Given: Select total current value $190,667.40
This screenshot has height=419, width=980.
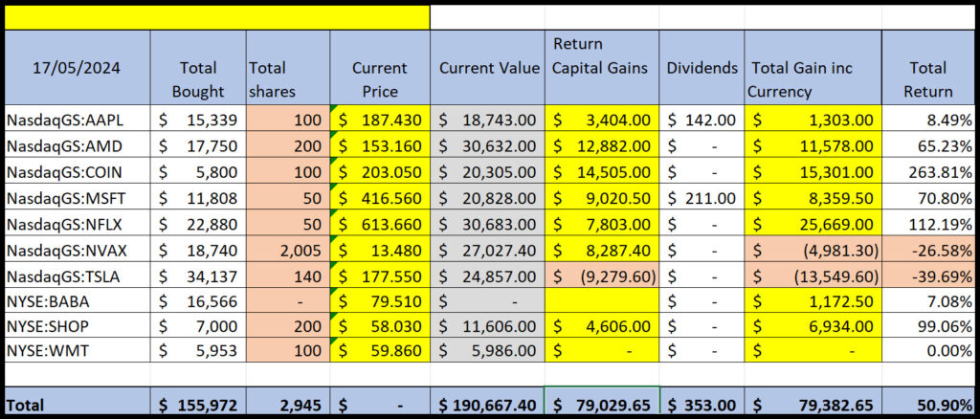Looking at the screenshot, I should coord(487,402).
